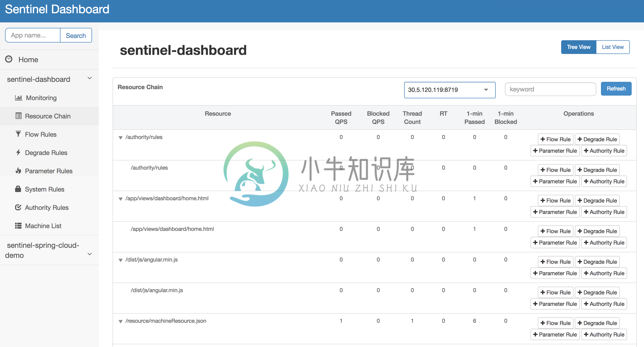Viewport: 644px width, 347px height.
Task: Add Parameter Rule for child angular.min.js row
Action: (555, 304)
